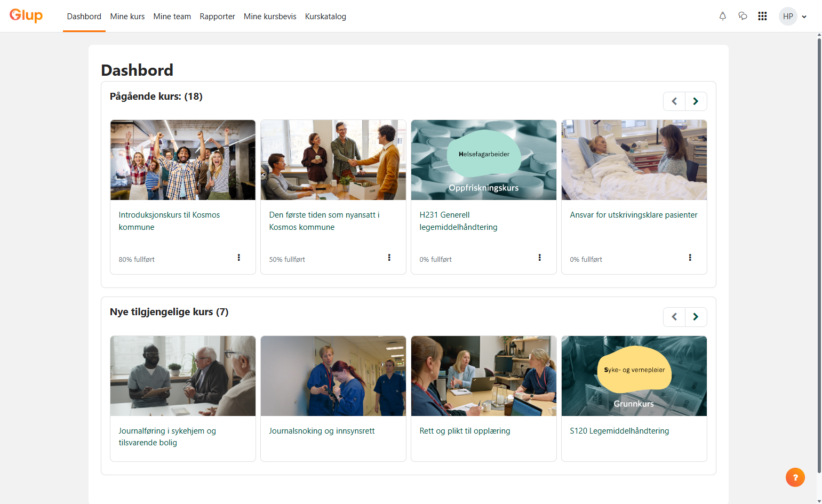The image size is (822, 504).
Task: Expand the user menu dropdown arrow
Action: coord(804,17)
